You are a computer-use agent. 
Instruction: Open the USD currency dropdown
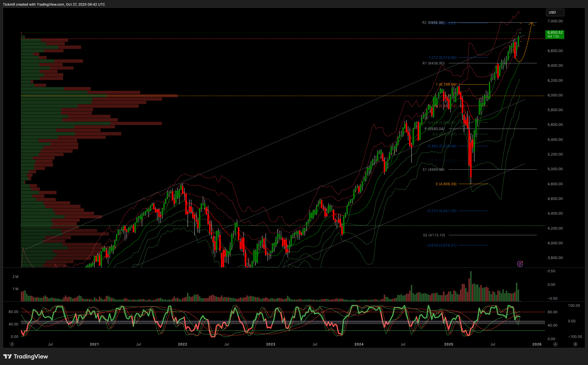555,12
